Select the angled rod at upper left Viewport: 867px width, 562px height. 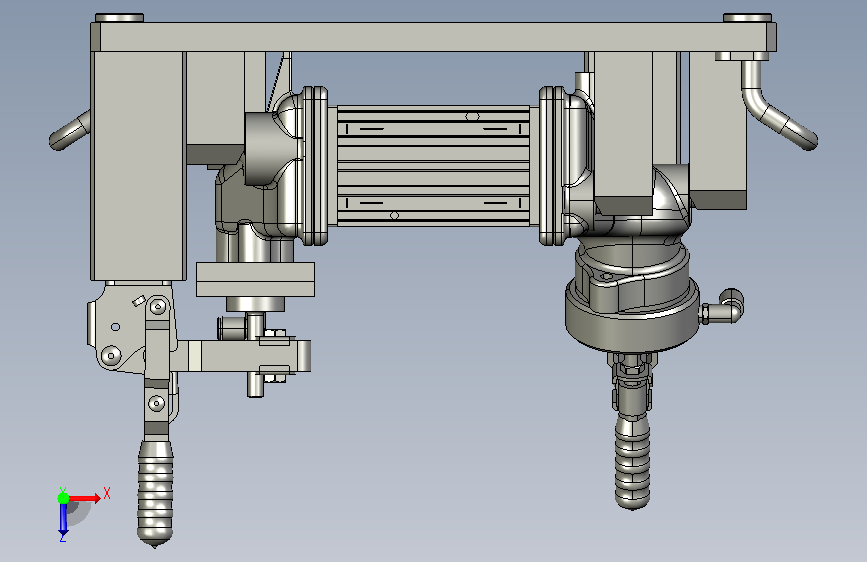[x=70, y=131]
